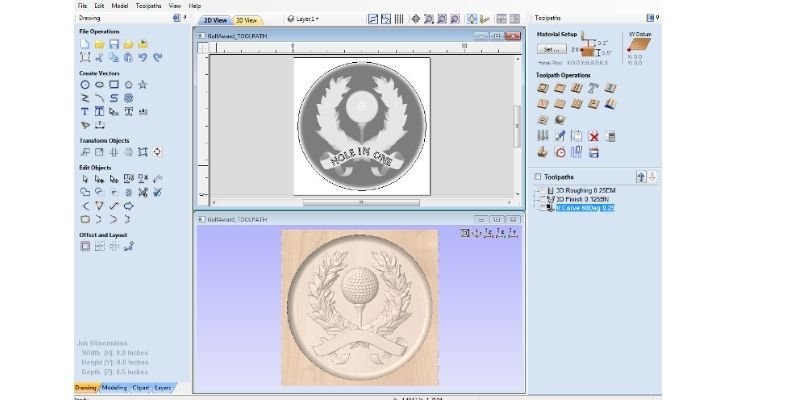Create a Drilling toolpath
Image resolution: width=800 pixels, height=400 pixels.
click(577, 88)
